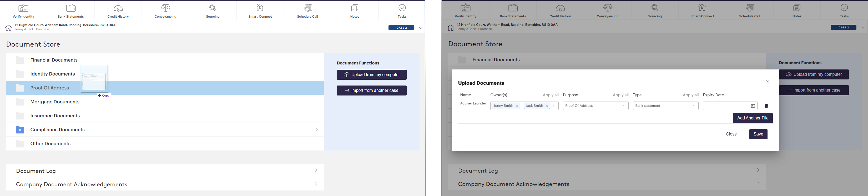Expand case dropdown chevron in left window
868x196 pixels.
[x=421, y=28]
